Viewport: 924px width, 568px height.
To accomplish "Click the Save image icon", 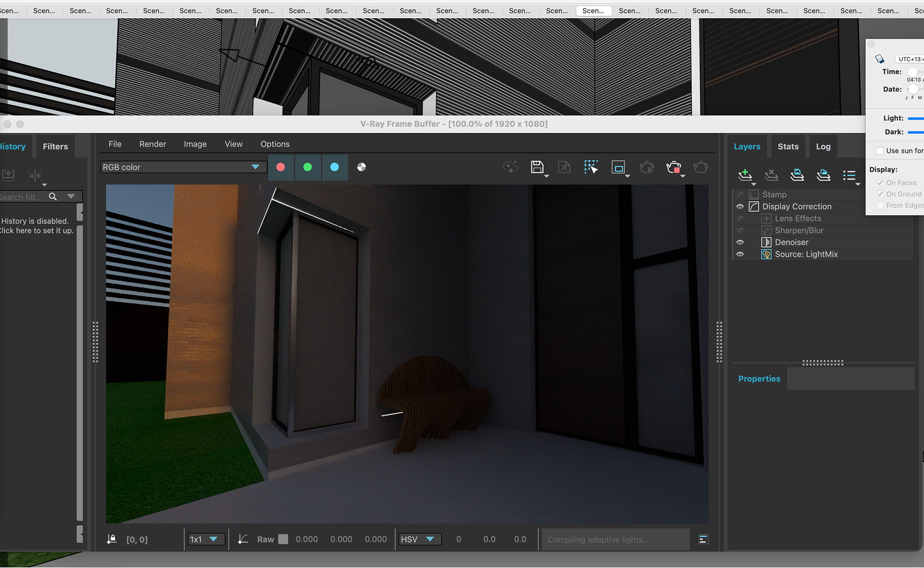I will pos(537,167).
